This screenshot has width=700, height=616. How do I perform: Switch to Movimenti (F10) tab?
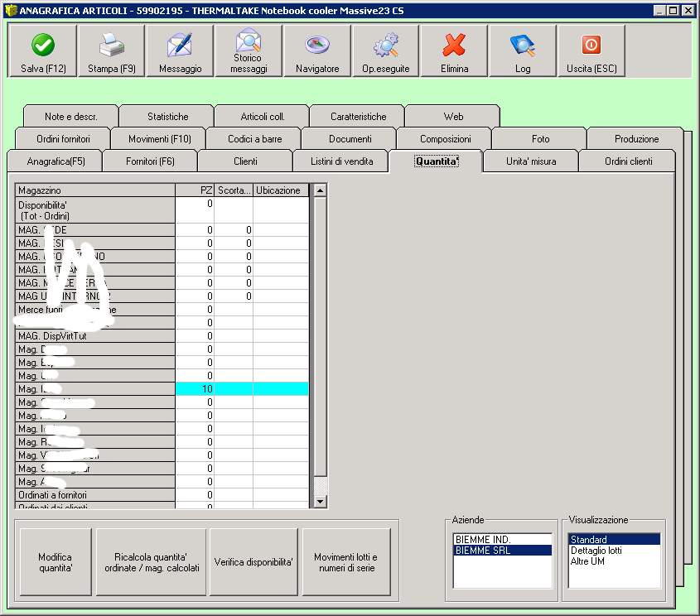[x=159, y=139]
